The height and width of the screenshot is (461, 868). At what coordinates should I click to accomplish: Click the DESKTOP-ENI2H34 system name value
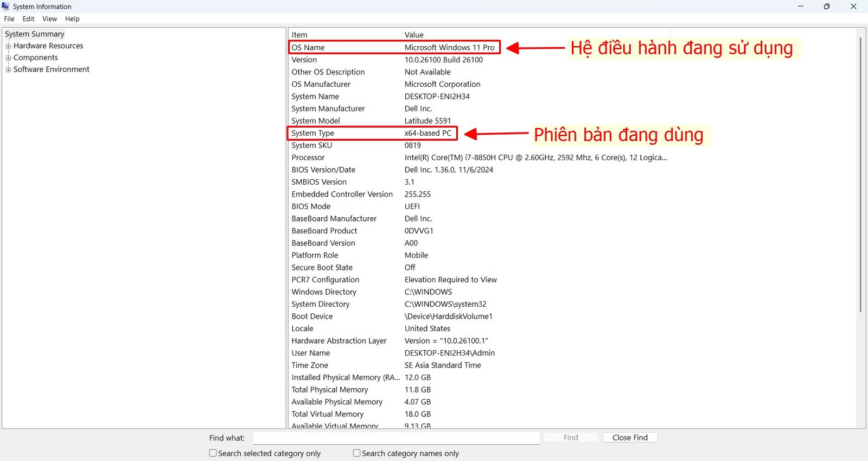[437, 96]
